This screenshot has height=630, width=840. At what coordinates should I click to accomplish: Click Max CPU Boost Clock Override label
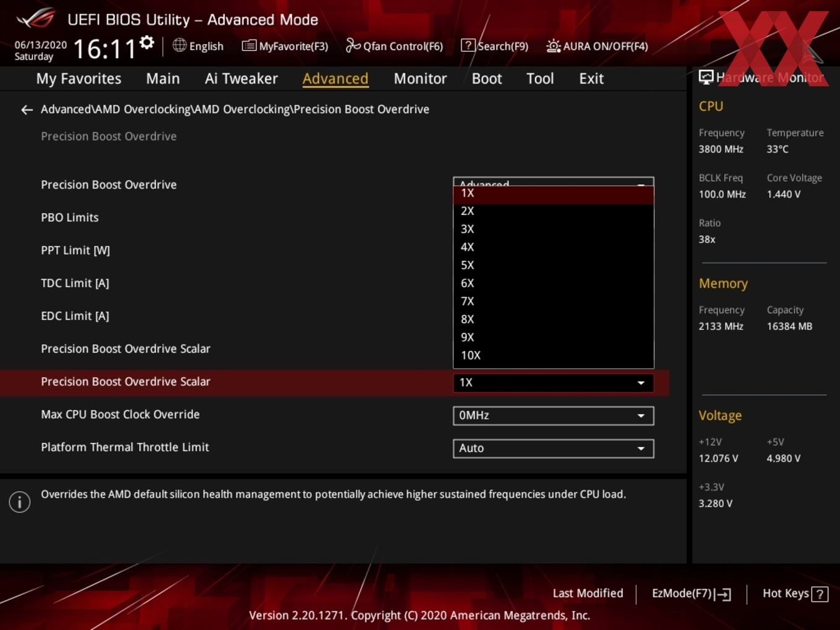click(120, 414)
